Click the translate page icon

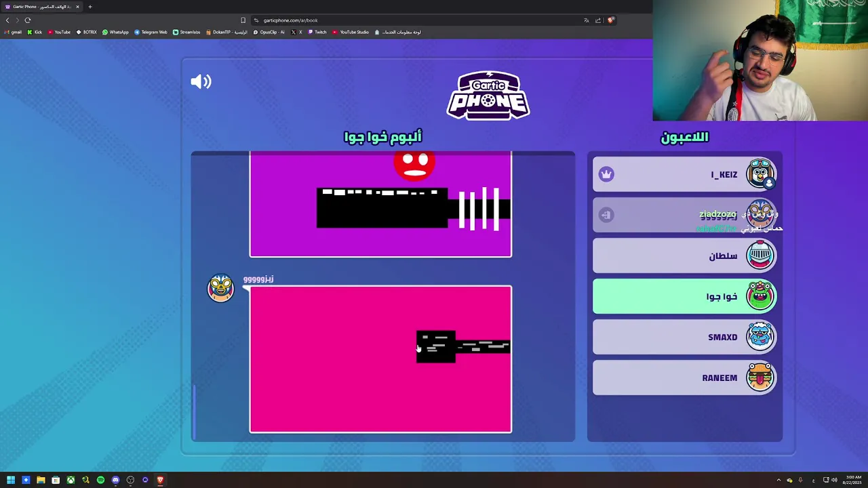coord(587,20)
